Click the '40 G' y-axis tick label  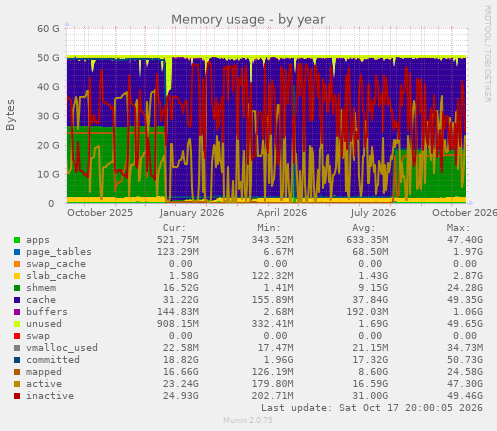coord(48,87)
